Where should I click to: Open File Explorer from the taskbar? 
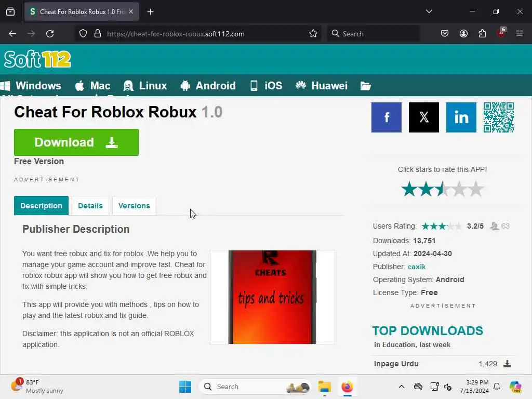[x=324, y=387]
